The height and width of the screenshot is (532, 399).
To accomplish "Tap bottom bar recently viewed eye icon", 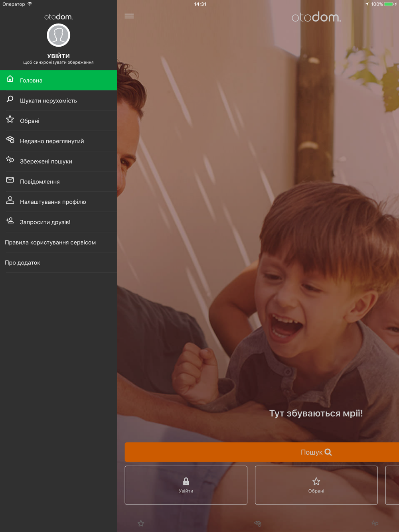I will [258, 523].
